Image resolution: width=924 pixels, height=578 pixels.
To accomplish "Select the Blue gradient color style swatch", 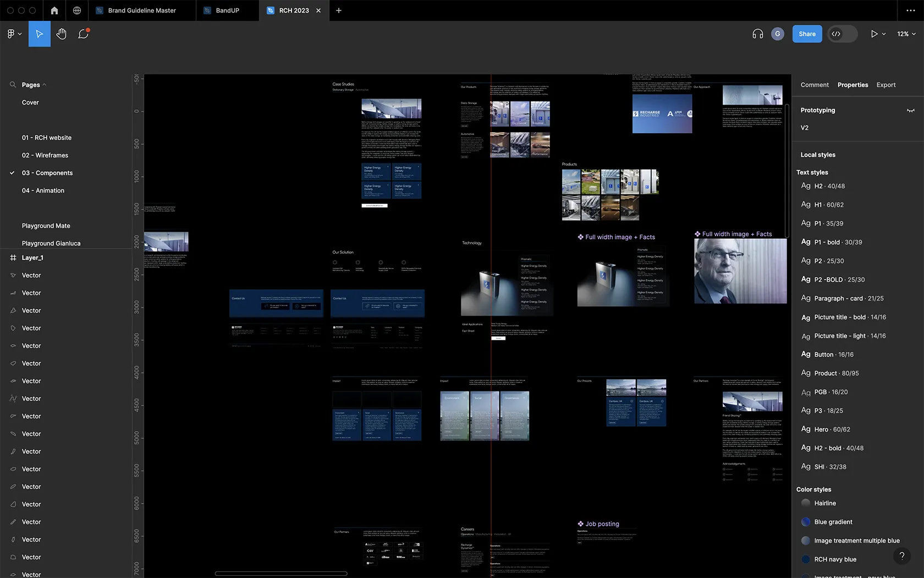I will click(806, 522).
